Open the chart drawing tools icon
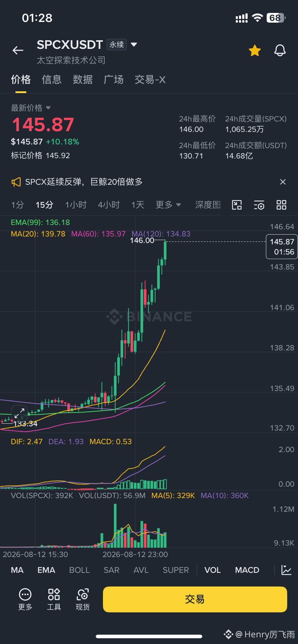 237,205
